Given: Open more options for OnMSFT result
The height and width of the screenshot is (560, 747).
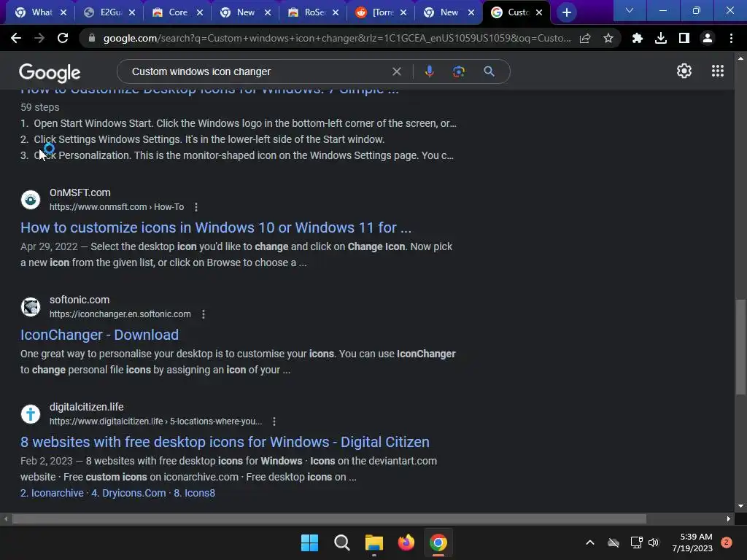Looking at the screenshot, I should [x=196, y=206].
